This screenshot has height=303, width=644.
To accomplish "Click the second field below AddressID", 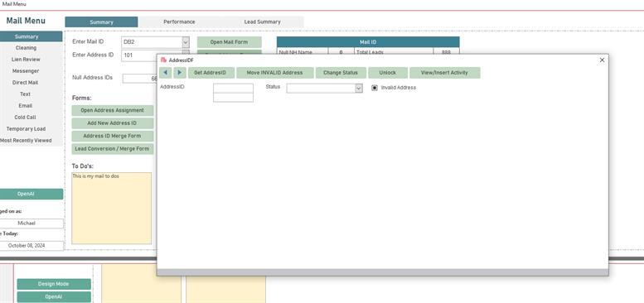I will click(233, 98).
